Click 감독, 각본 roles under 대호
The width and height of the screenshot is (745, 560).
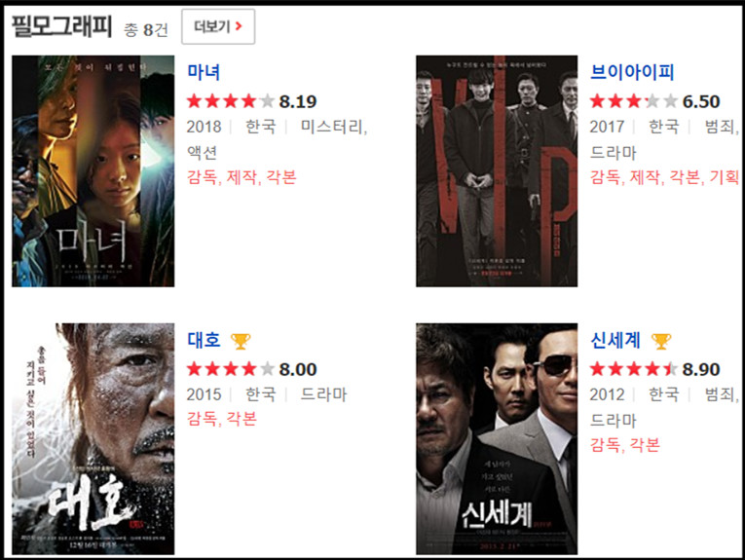click(x=221, y=419)
